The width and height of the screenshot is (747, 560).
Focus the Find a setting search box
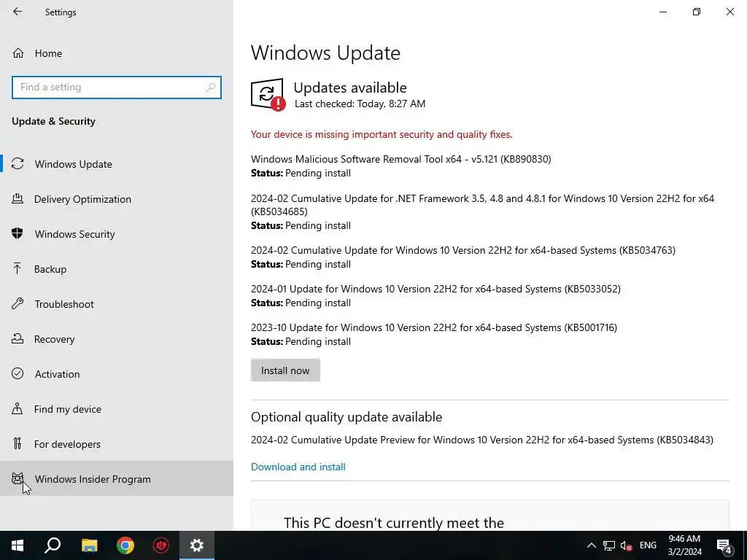pos(117,87)
